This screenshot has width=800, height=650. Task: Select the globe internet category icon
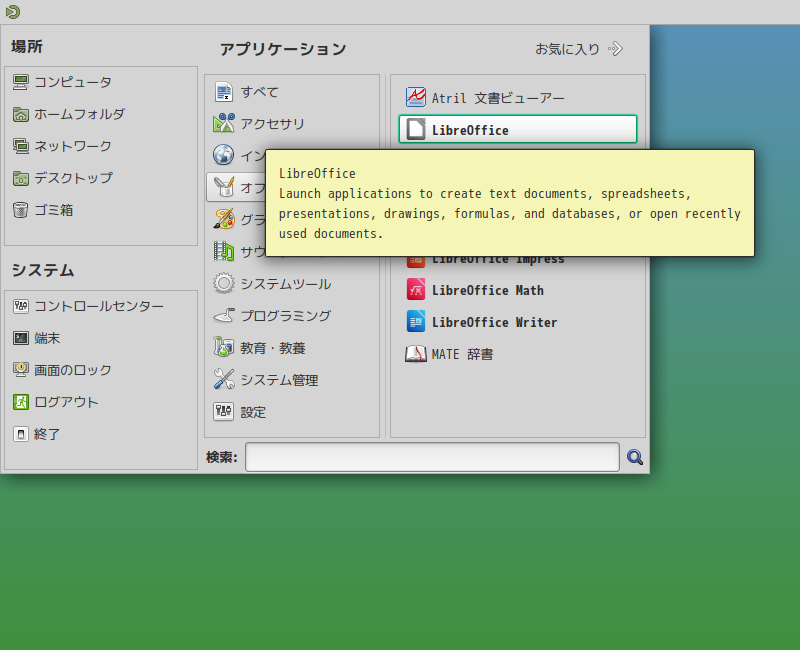(x=223, y=155)
